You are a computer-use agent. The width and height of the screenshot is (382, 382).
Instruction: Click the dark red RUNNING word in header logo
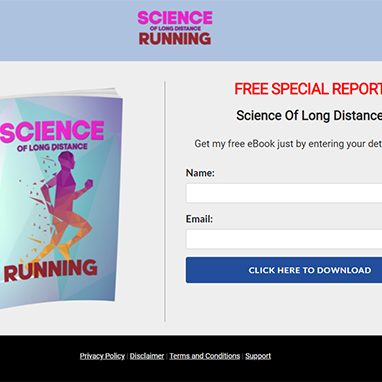coord(175,38)
